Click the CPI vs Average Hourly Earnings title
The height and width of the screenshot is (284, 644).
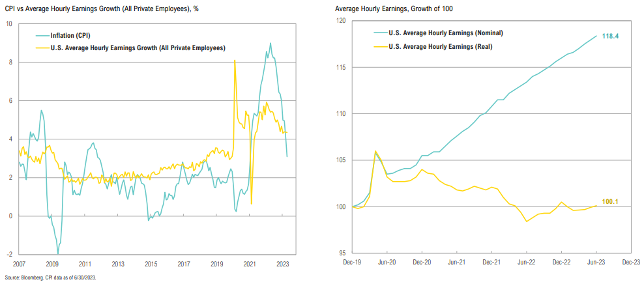point(106,8)
